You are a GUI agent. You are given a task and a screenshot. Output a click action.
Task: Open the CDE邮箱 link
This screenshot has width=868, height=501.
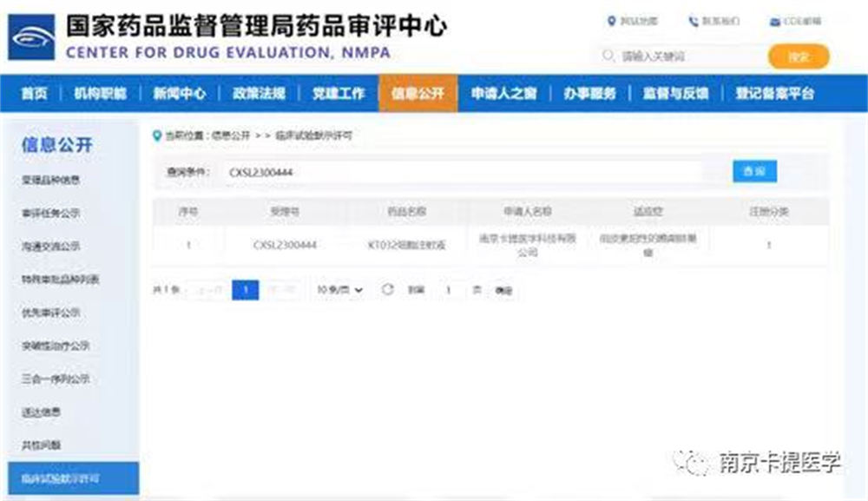coord(802,21)
